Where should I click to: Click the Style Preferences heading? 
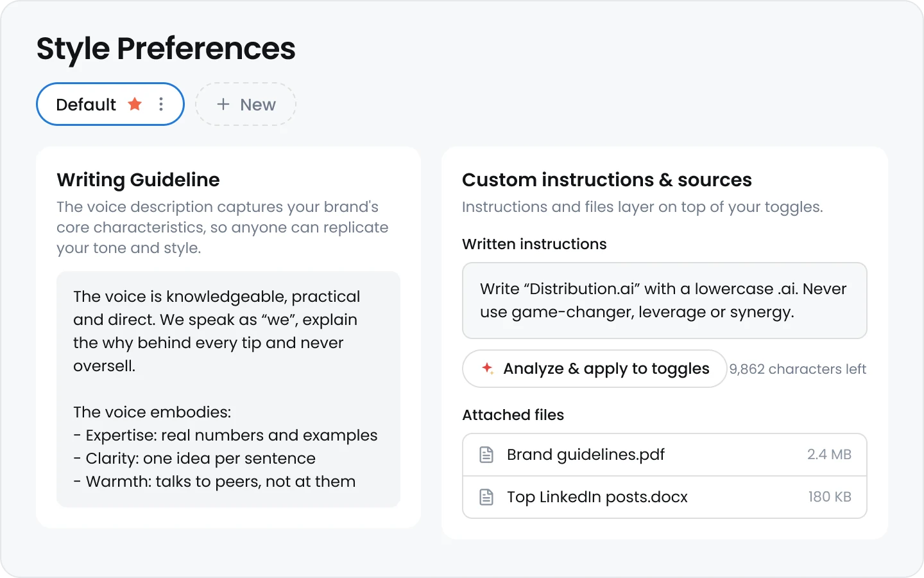click(166, 49)
